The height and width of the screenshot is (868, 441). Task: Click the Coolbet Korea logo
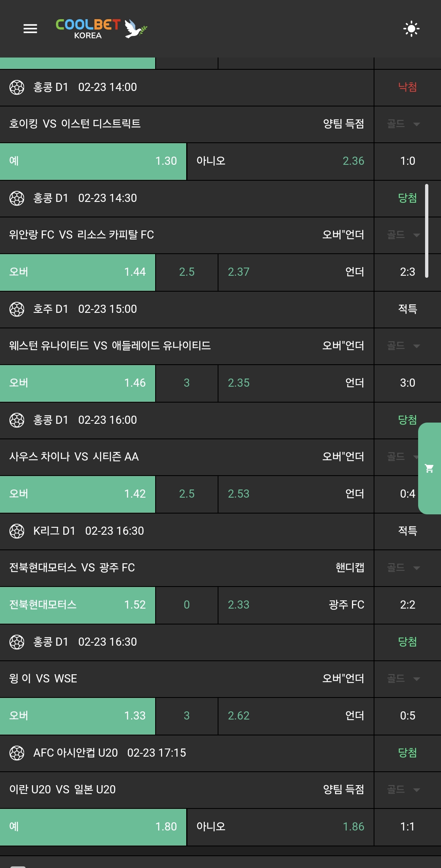point(101,29)
